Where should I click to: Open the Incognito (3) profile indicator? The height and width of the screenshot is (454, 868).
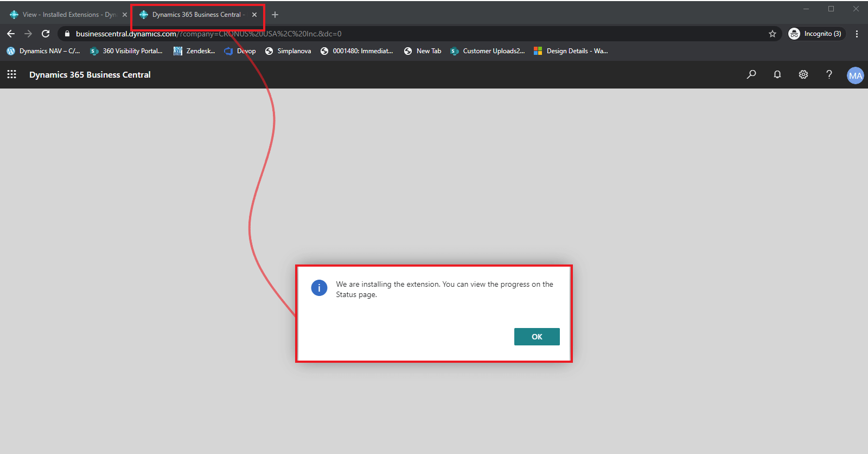[816, 34]
